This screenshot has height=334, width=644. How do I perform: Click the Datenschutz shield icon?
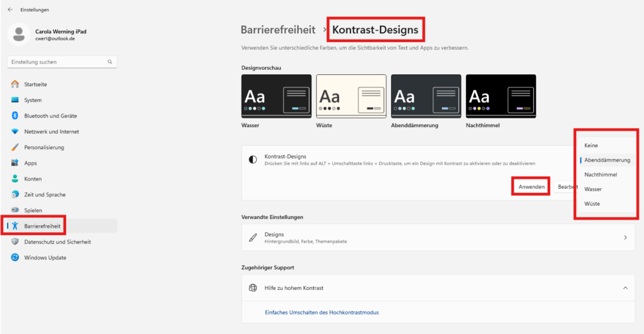15,242
